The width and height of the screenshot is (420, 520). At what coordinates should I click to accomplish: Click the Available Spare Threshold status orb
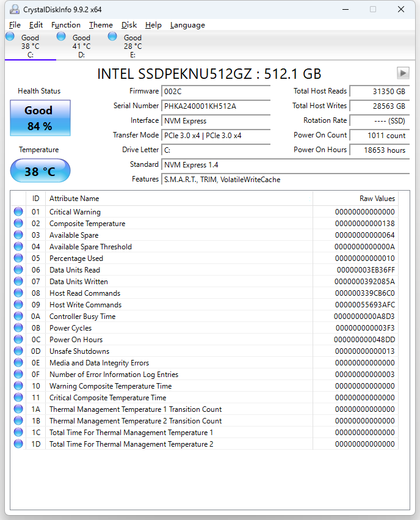tap(18, 246)
